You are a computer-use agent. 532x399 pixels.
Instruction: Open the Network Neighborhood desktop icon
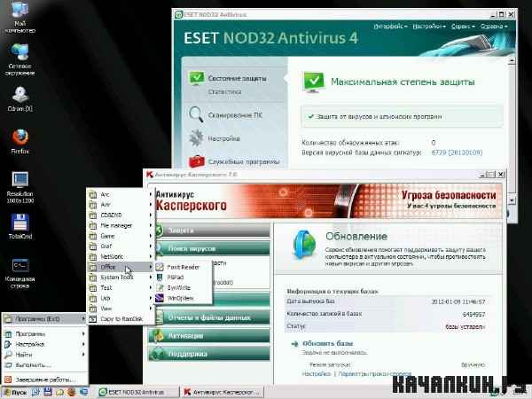tap(20, 59)
